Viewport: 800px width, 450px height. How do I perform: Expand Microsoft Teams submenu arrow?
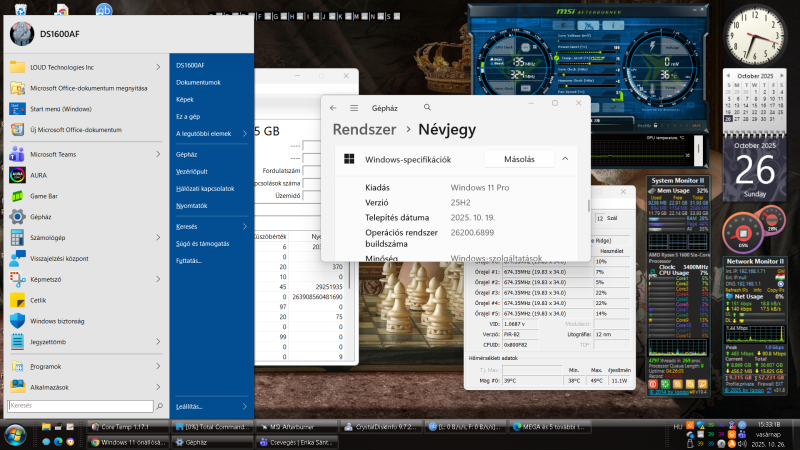click(158, 154)
